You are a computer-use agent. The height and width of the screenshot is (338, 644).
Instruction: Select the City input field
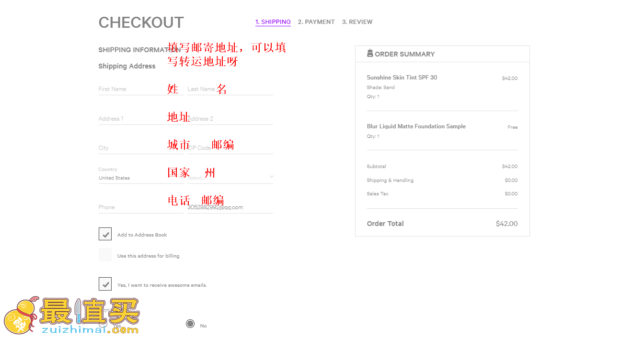click(x=141, y=148)
